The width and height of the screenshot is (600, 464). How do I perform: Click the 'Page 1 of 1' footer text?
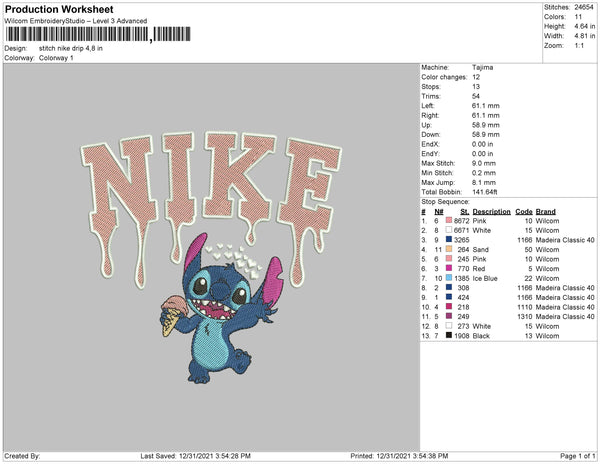click(x=577, y=456)
